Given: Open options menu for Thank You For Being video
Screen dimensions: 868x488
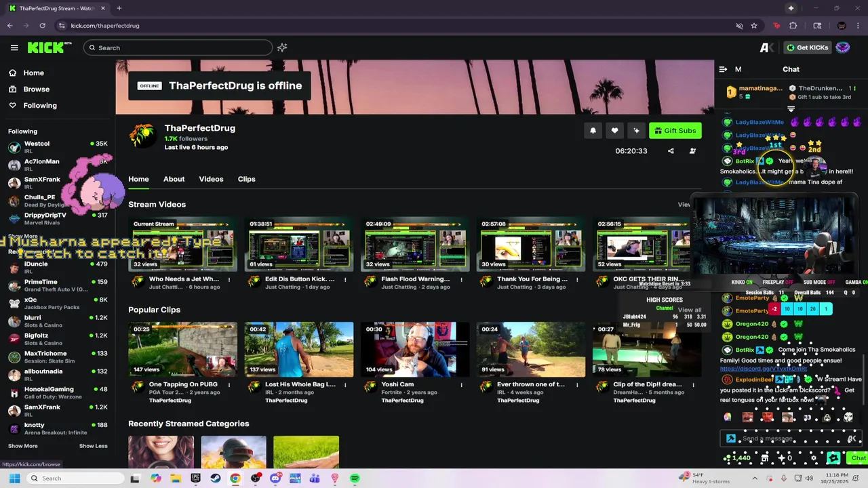Looking at the screenshot, I should (578, 279).
